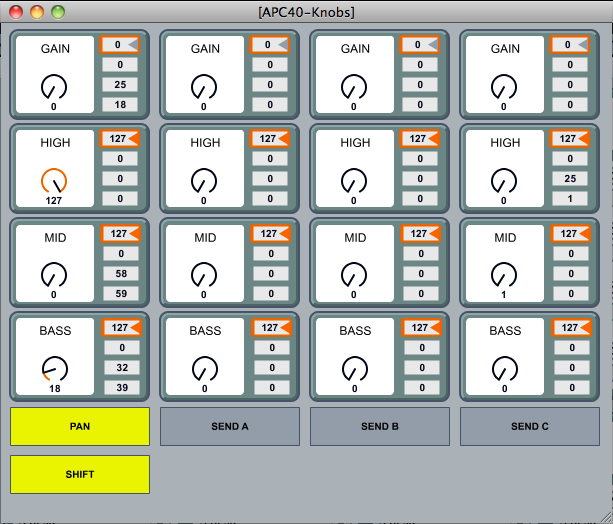Click orange triangle in third-column BASS 127 box
Viewport: 613px width, 524px height.
[x=435, y=328]
